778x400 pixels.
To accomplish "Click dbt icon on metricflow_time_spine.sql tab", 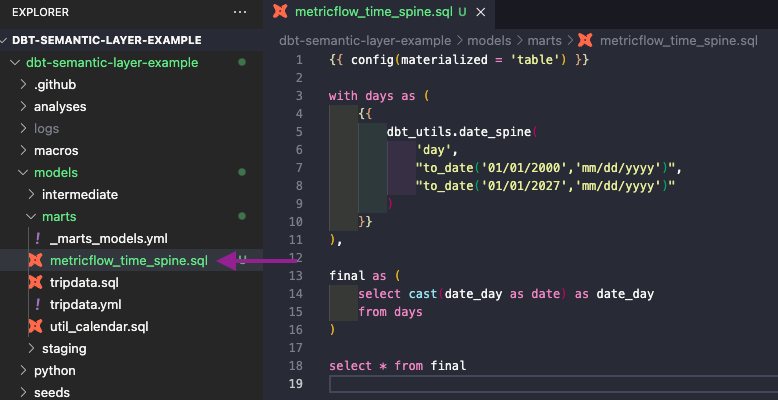I will coord(280,12).
